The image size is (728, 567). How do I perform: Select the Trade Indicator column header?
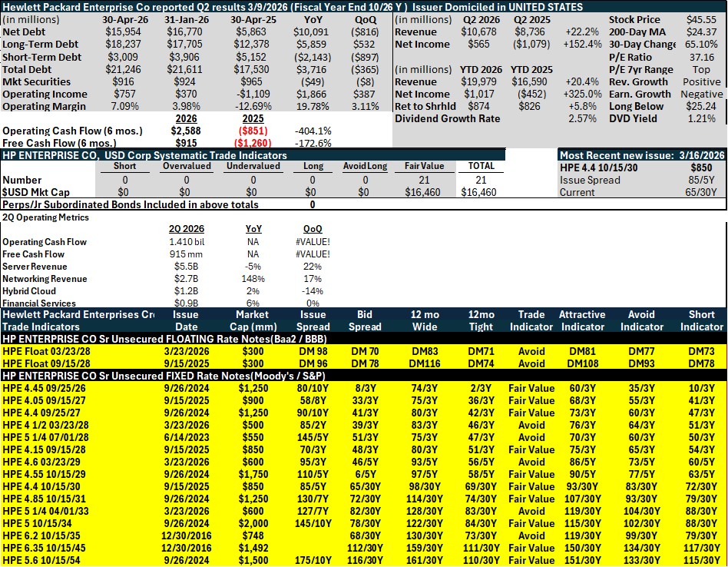pos(531,320)
